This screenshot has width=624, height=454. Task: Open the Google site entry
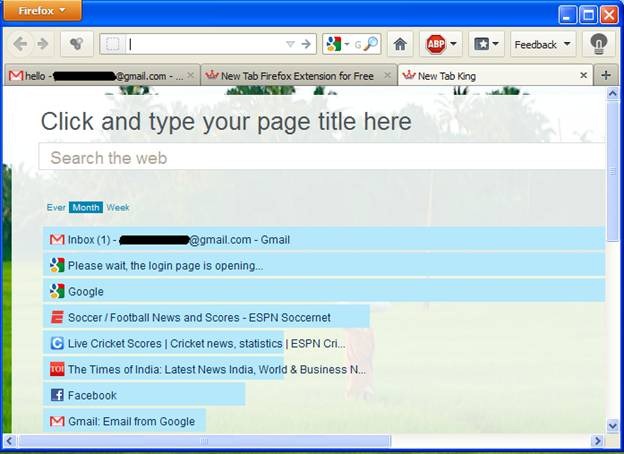coord(324,291)
